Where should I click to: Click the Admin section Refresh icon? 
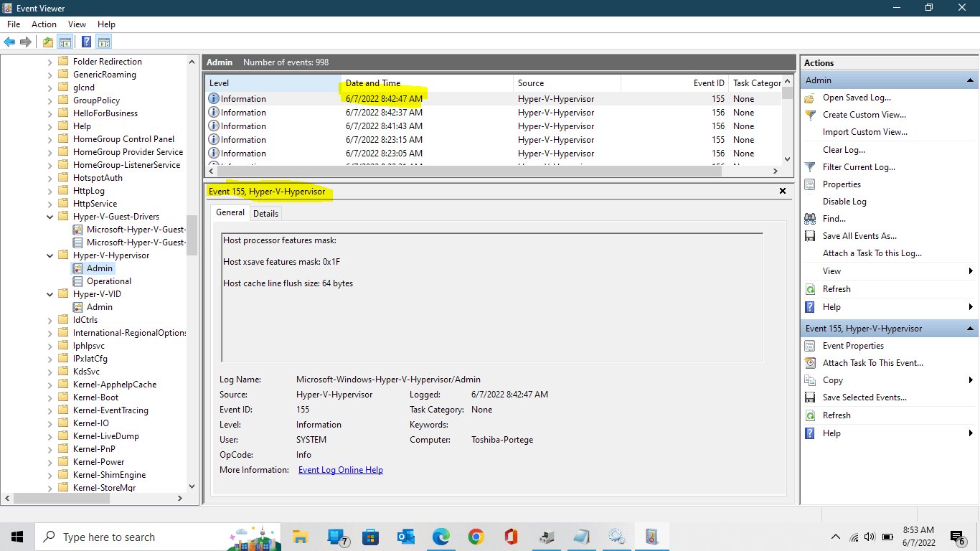click(810, 289)
